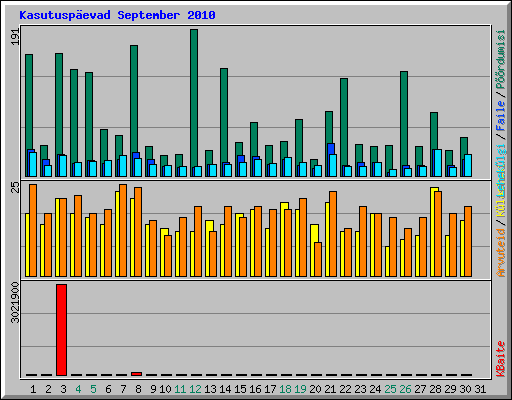This screenshot has width=512, height=400.
Task: Select day label 13 on the x-axis
Action: tap(210, 389)
